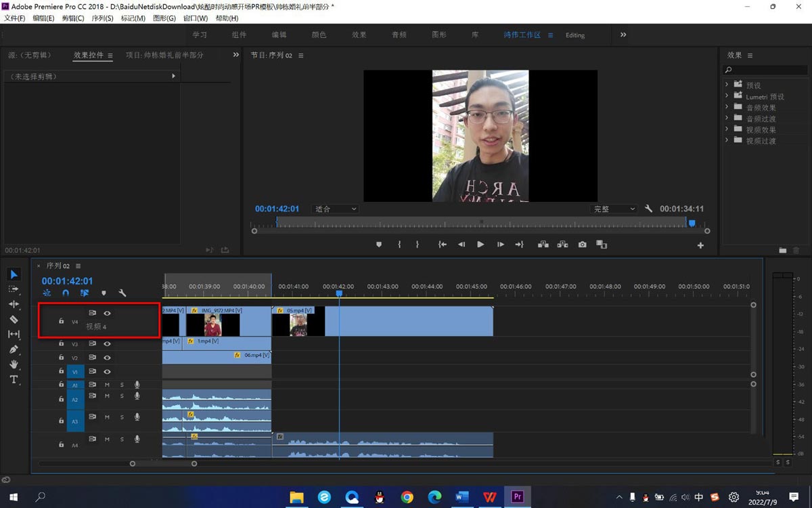Open the zoom level dropdown showing 适合
This screenshot has height=508, width=812.
coord(335,209)
